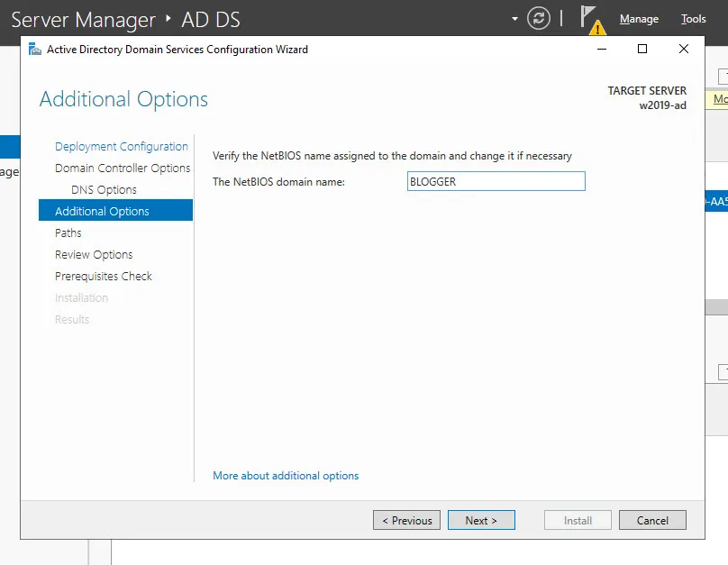Viewport: 728px width, 565px height.
Task: Expand the dropdown arrow beside the refresh icon
Action: tap(514, 18)
